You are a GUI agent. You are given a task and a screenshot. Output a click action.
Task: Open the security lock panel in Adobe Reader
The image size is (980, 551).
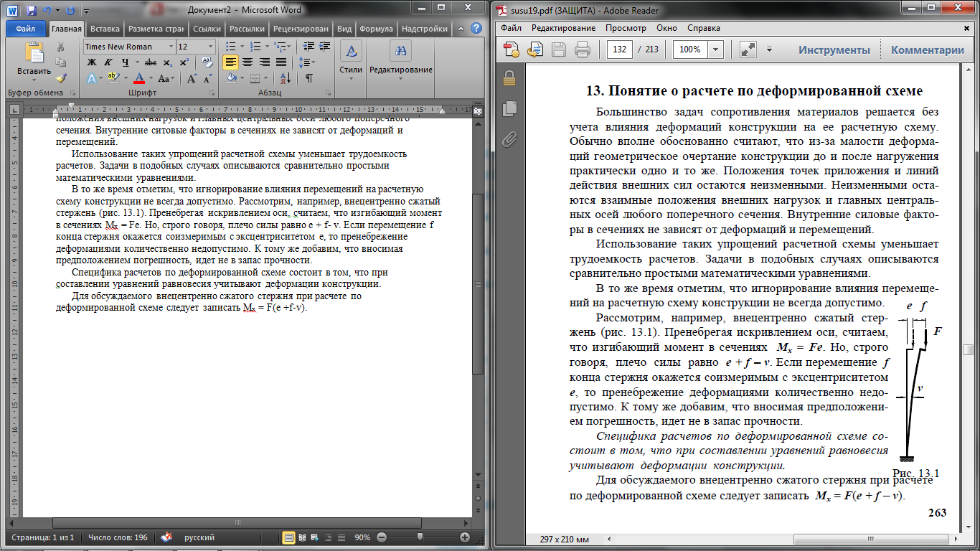point(509,78)
